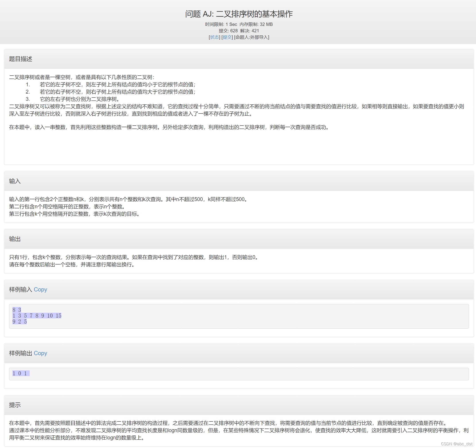Screen dimensions: 476x448
Task: Click the 提示 section header
Action: click(15, 405)
